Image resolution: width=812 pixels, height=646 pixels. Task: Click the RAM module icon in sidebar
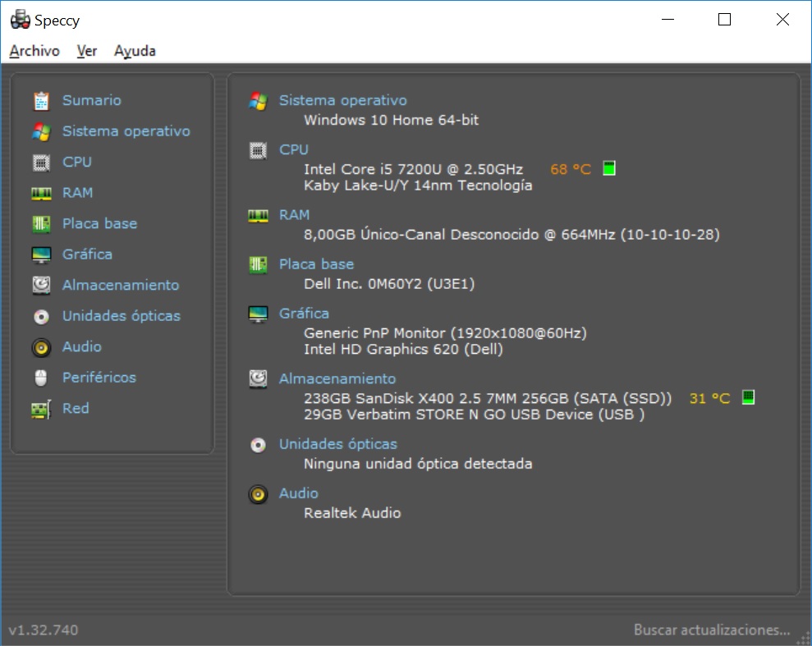[x=41, y=194]
